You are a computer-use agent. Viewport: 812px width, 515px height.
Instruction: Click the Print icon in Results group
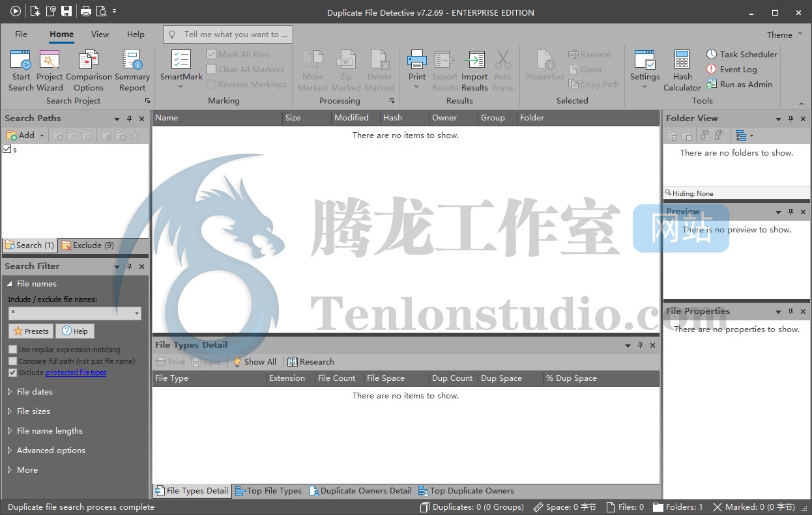(x=417, y=60)
